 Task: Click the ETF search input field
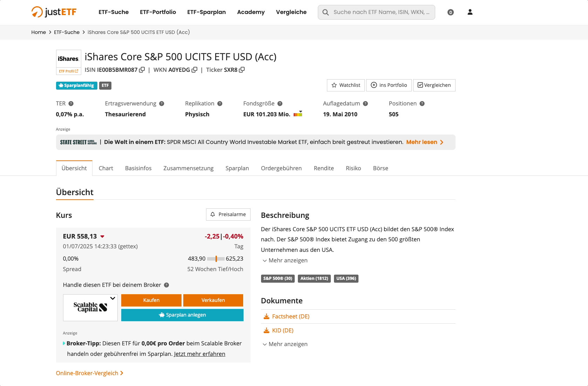tap(381, 12)
